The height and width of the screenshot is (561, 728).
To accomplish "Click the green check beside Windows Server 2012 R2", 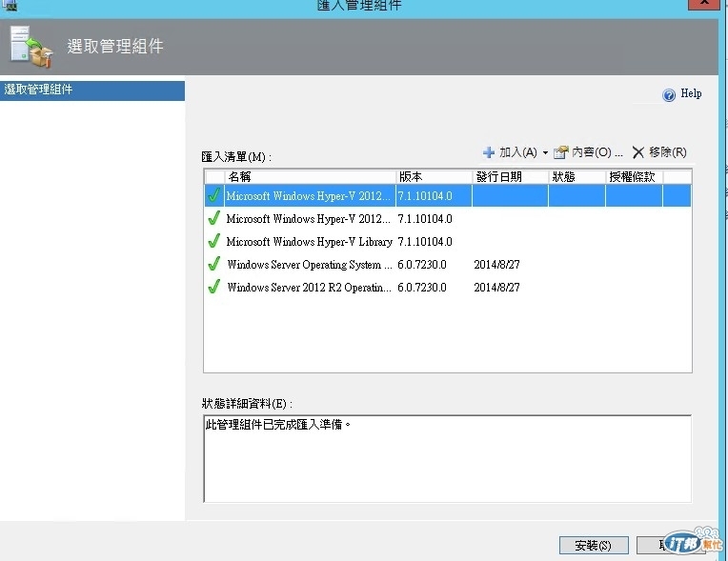I will point(214,287).
